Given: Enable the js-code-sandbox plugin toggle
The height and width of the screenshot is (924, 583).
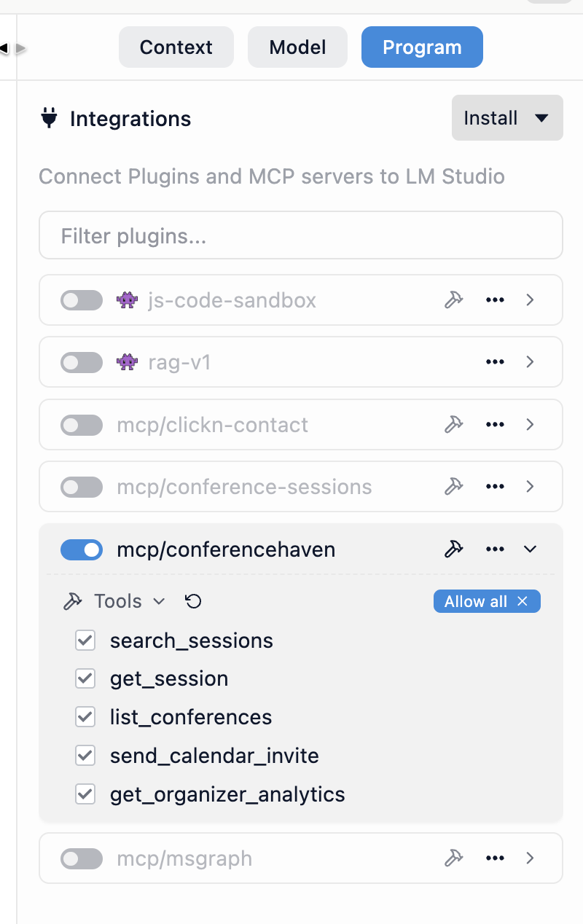Looking at the screenshot, I should (82, 300).
